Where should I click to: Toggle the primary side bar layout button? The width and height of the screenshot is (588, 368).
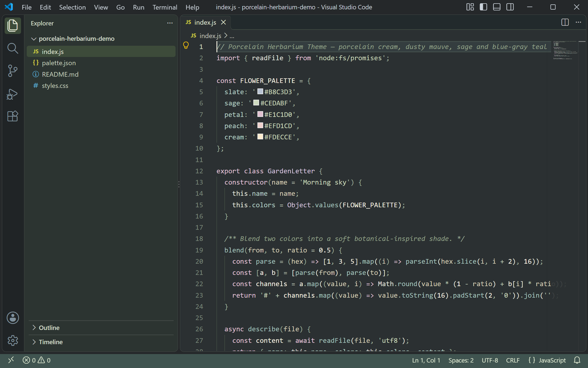pos(483,7)
